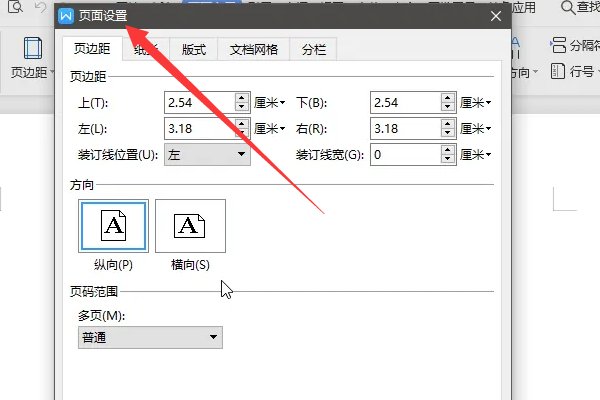This screenshot has width=600, height=400.
Task: Click the 查找 search icon
Action: click(568, 7)
